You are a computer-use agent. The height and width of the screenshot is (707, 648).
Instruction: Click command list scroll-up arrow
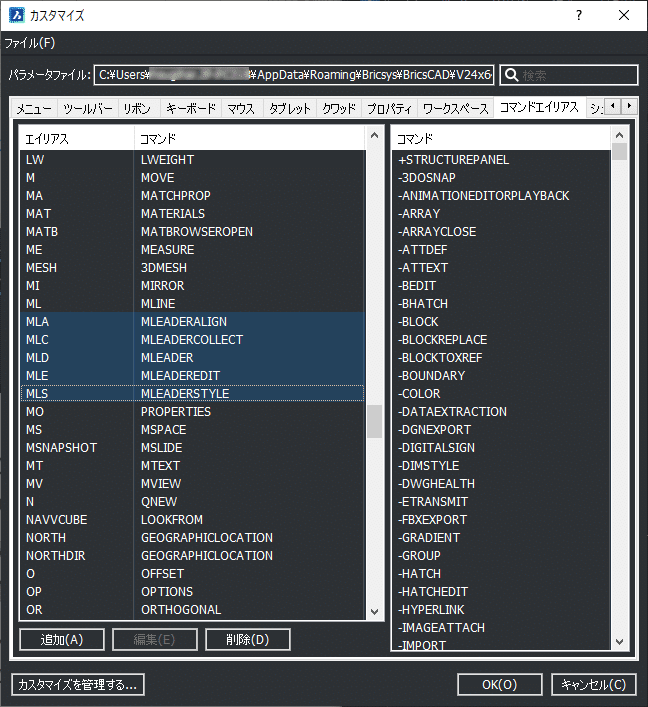(620, 135)
